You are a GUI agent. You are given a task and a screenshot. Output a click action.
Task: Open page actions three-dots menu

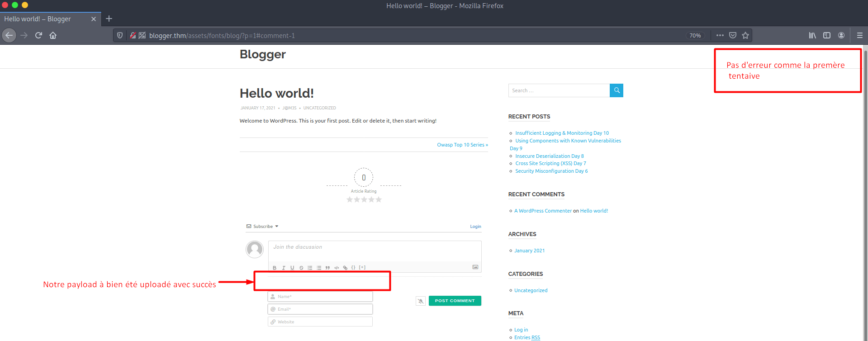(x=720, y=35)
